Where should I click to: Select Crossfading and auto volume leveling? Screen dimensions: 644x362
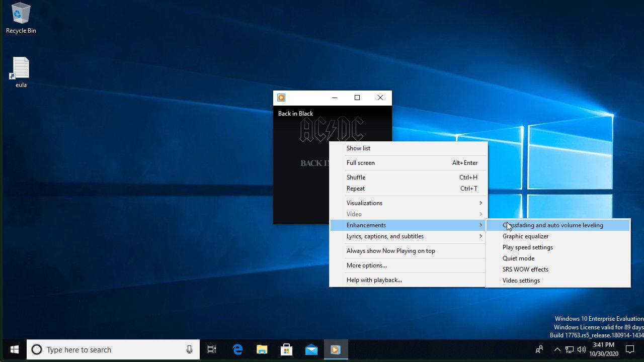coord(558,225)
